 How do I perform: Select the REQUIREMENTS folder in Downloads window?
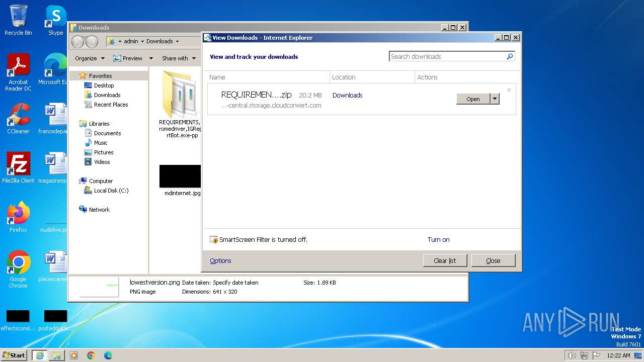pos(180,105)
